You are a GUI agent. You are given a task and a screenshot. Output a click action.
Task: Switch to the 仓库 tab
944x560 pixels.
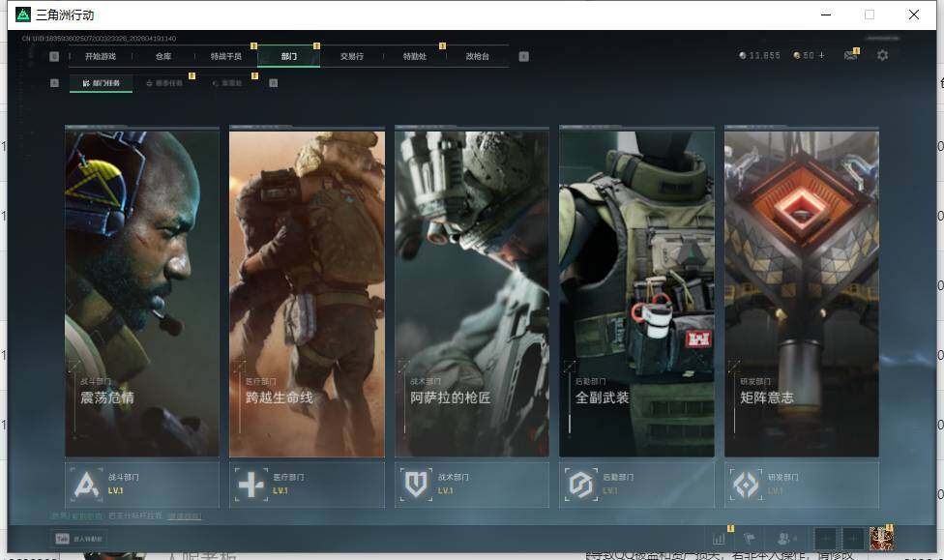(x=163, y=56)
